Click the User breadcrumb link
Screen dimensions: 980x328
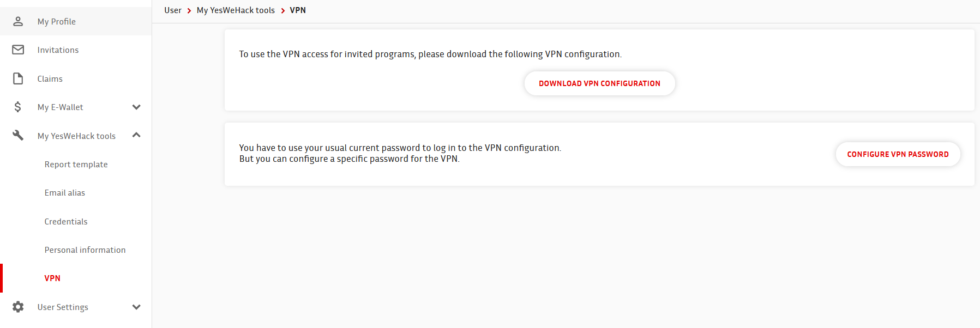(173, 10)
